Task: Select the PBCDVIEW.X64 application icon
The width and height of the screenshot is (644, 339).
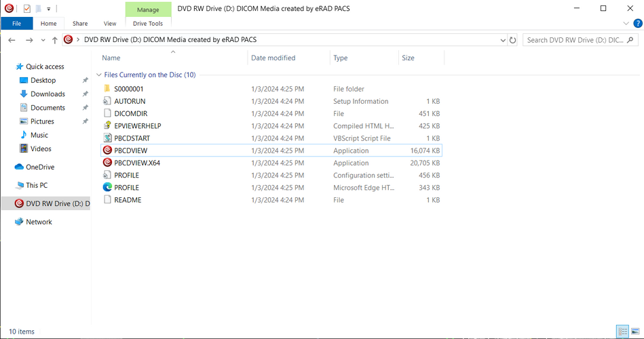Action: 107,163
